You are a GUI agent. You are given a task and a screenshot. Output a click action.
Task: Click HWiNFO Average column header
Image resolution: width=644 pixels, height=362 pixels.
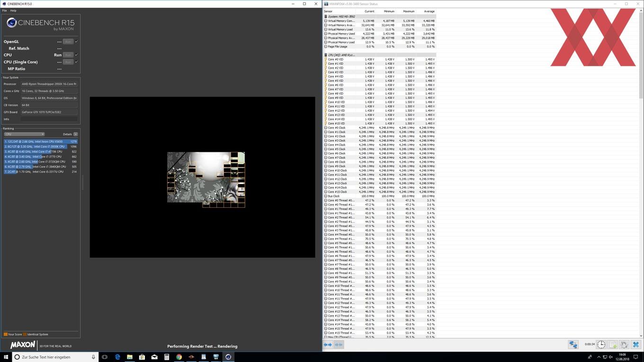tap(426, 11)
